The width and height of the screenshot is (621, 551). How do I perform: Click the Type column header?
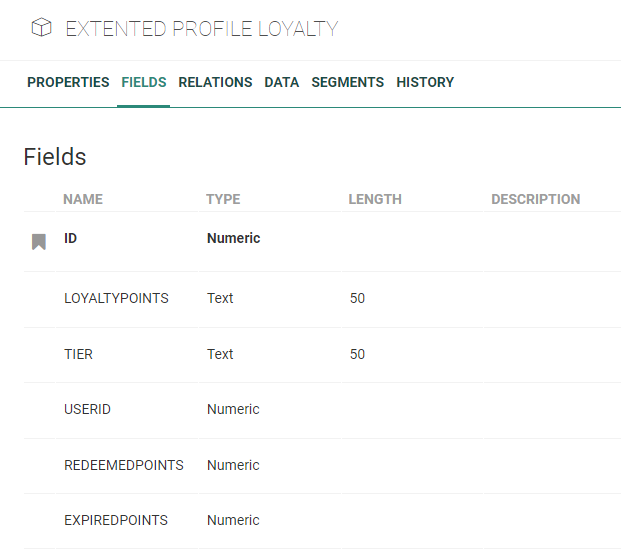pyautogui.click(x=223, y=199)
